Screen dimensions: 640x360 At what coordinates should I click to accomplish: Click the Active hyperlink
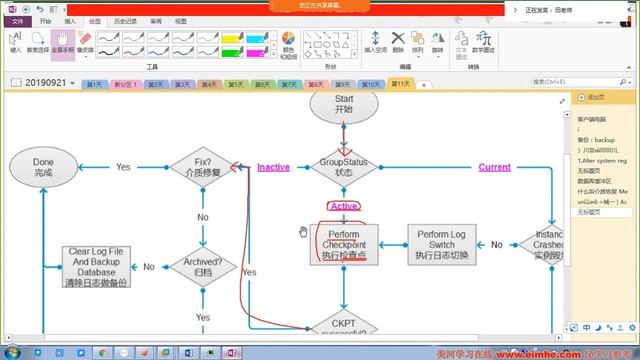point(344,206)
